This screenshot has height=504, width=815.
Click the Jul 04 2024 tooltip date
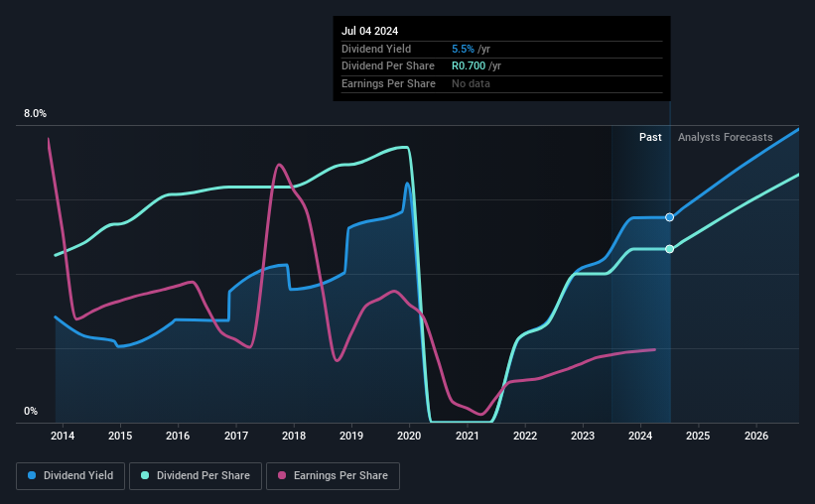coord(369,31)
